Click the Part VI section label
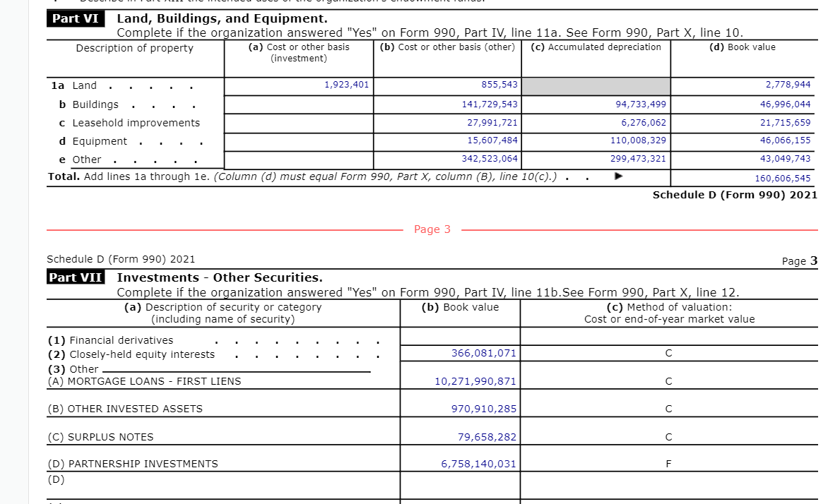Viewport: 840px width, 504px height. [x=75, y=19]
